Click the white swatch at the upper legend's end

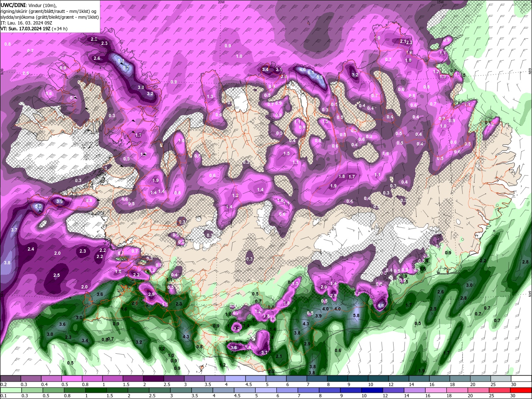tap(522, 379)
